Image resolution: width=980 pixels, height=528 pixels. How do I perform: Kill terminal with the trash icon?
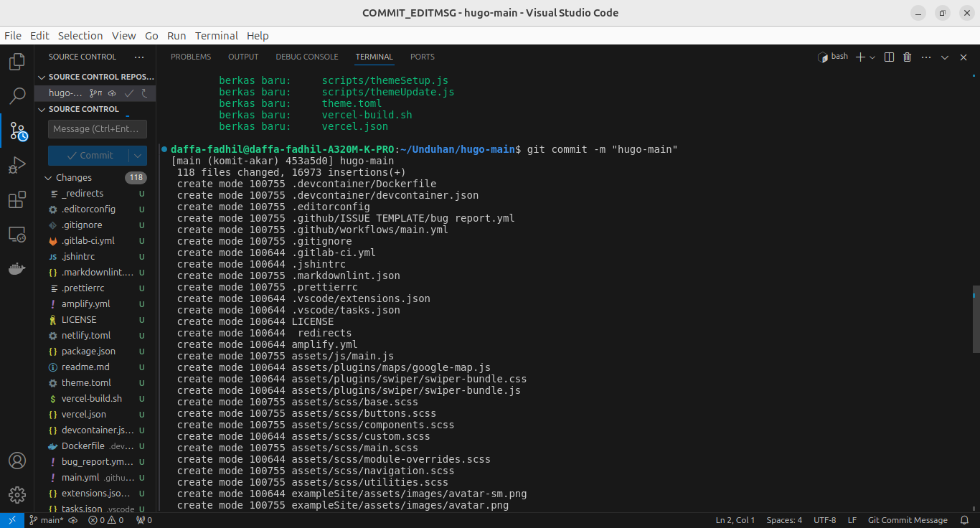click(x=907, y=57)
